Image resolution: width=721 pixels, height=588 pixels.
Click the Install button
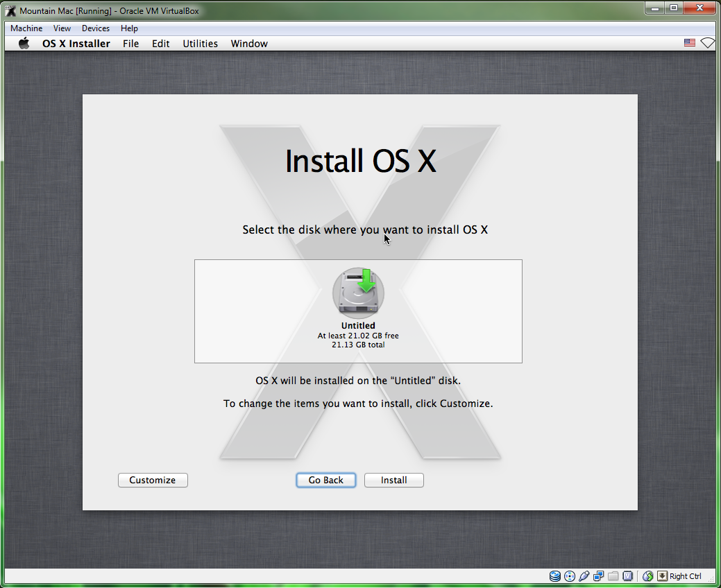pyautogui.click(x=394, y=480)
